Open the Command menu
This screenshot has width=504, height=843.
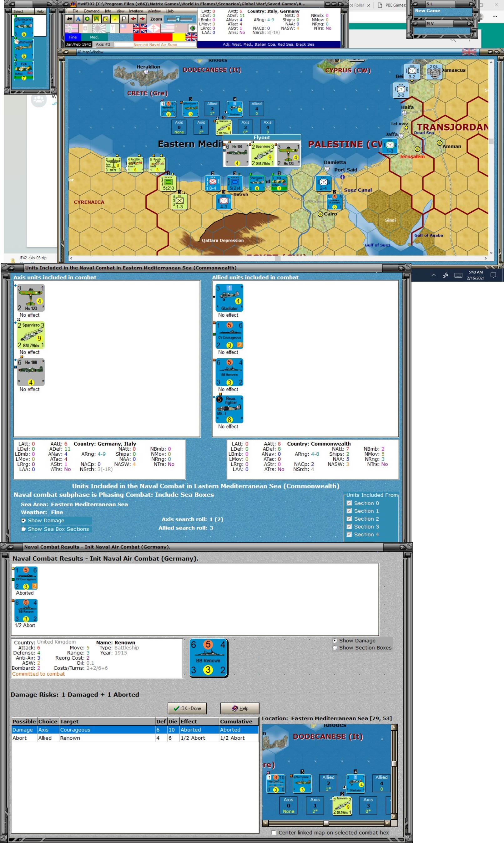pyautogui.click(x=92, y=11)
